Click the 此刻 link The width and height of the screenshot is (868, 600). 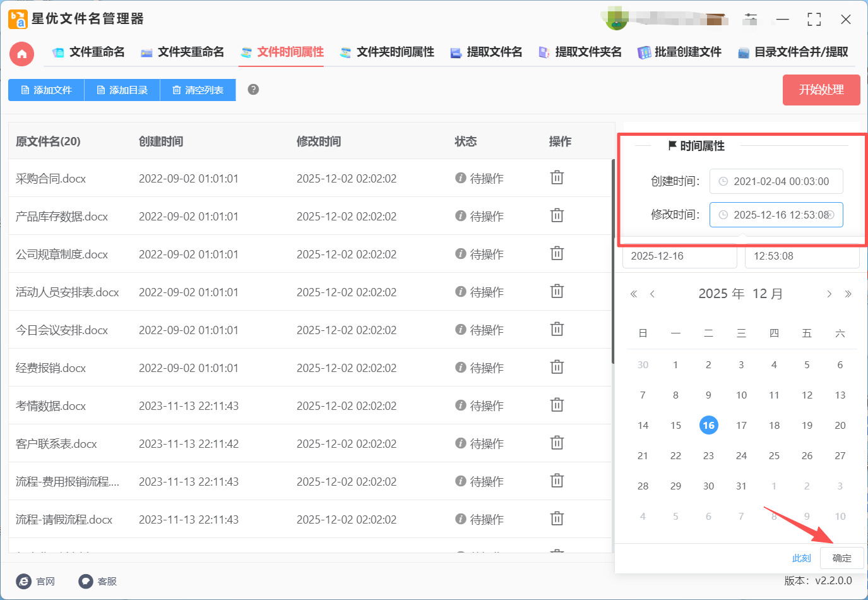coord(801,558)
